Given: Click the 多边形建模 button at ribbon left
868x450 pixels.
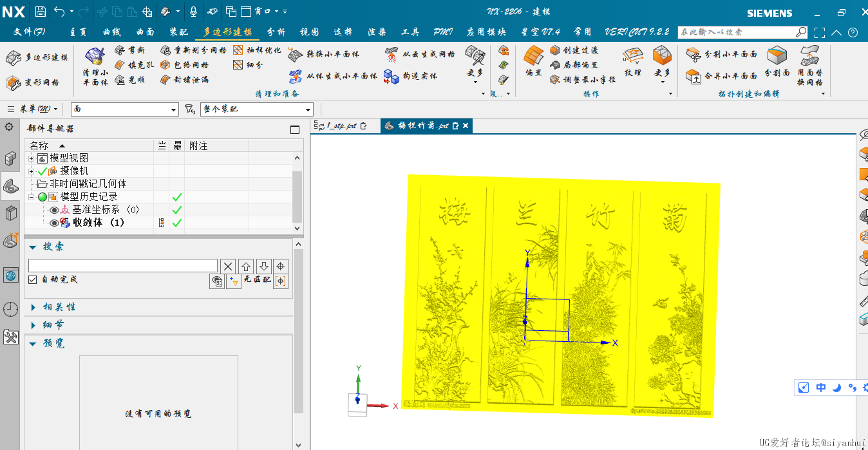Looking at the screenshot, I should 37,58.
